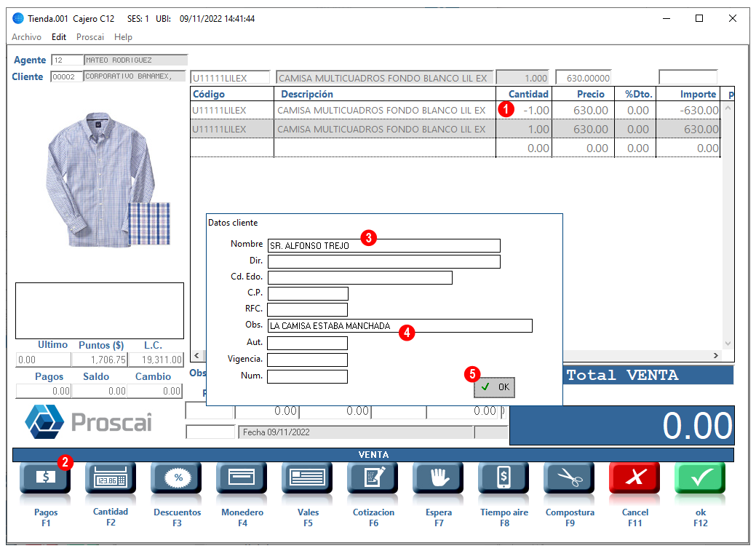Click the app globe icon in title bar

18,18
